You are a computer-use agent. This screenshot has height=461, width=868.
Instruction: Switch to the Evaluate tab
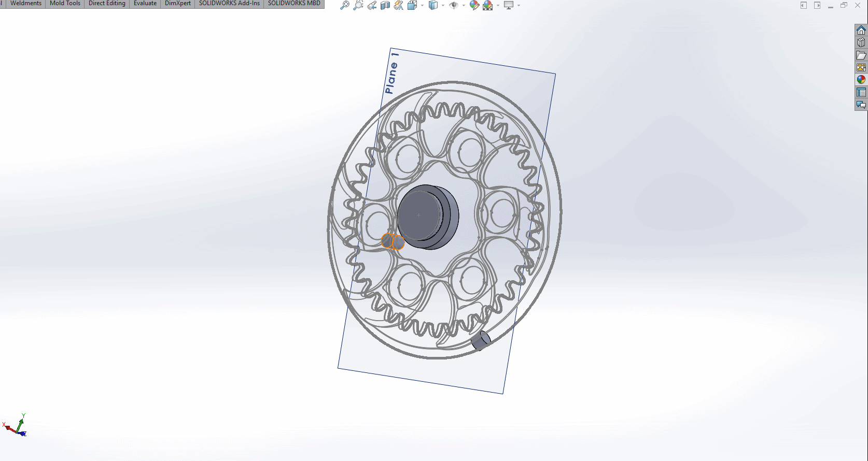coord(145,4)
